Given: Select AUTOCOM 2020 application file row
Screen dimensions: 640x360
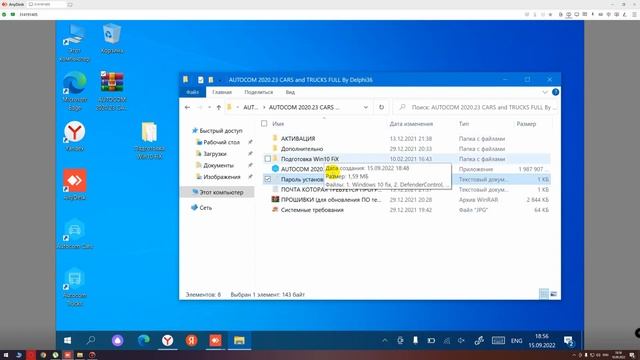Looking at the screenshot, I should [406, 169].
